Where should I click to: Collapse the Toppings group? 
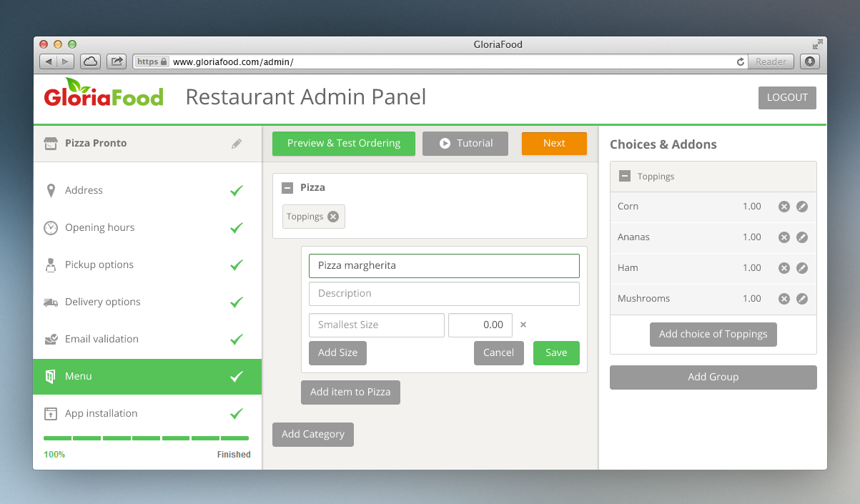(x=625, y=176)
